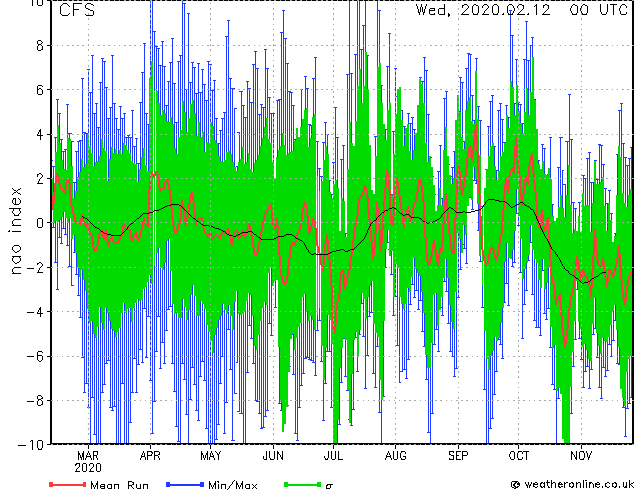Click the sigma symbol legend label
This screenshot has width=634, height=490.
(329, 486)
